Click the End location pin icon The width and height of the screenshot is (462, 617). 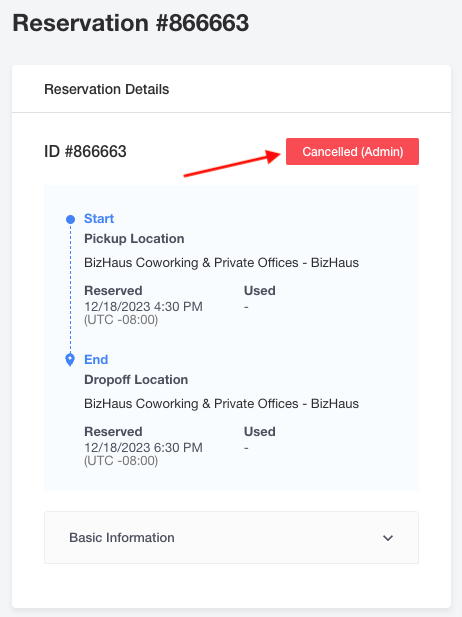click(x=70, y=359)
